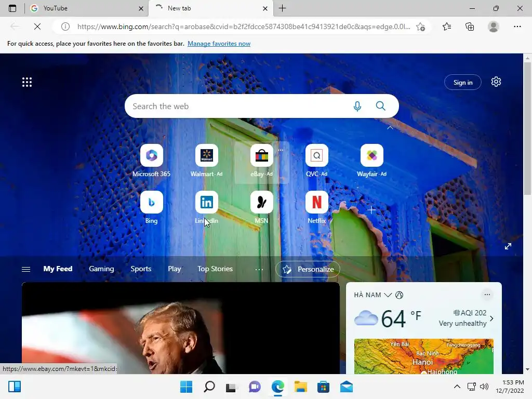Expand the Hà Nam location dropdown

click(x=388, y=295)
